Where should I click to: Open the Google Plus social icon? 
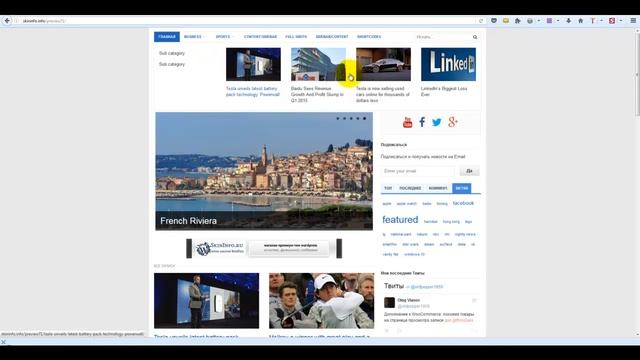tap(453, 122)
